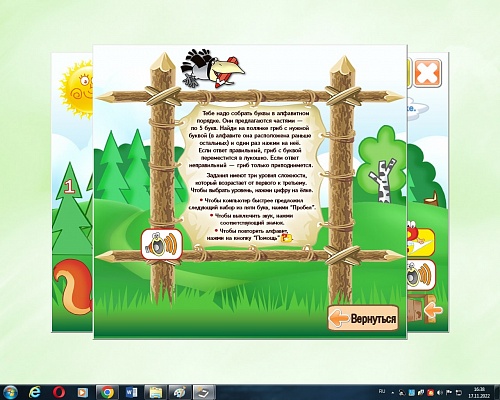Click the orange back arrow in the right window
The image size is (500, 400).
433,310
